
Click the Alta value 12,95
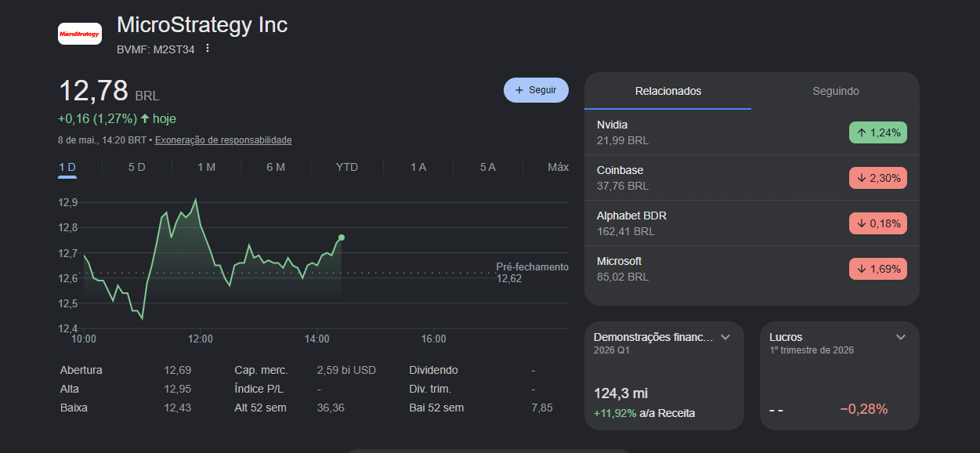click(177, 389)
